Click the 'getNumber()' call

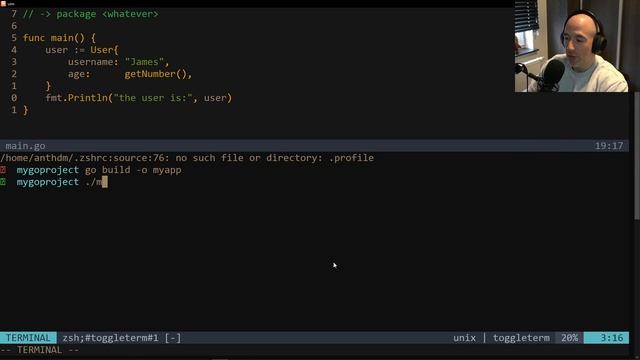(156, 74)
